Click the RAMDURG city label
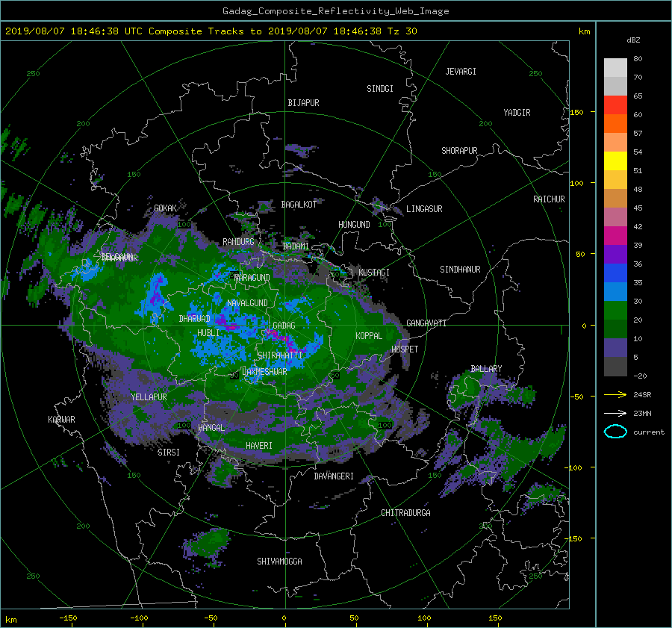 click(x=238, y=242)
